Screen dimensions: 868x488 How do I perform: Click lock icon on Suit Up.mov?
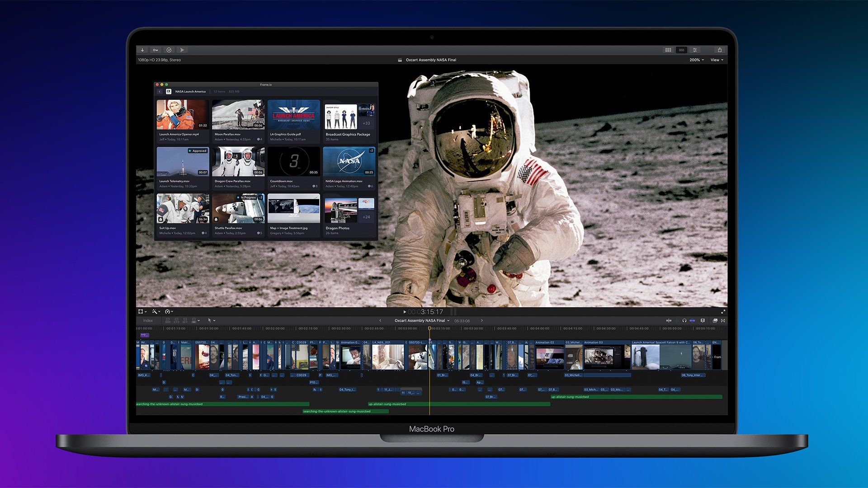tap(160, 219)
